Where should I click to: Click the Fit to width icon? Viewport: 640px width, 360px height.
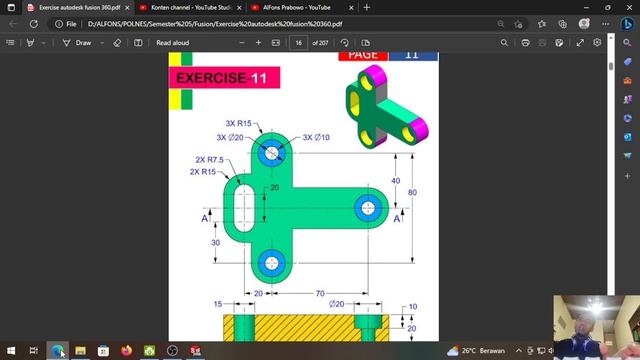pyautogui.click(x=276, y=43)
